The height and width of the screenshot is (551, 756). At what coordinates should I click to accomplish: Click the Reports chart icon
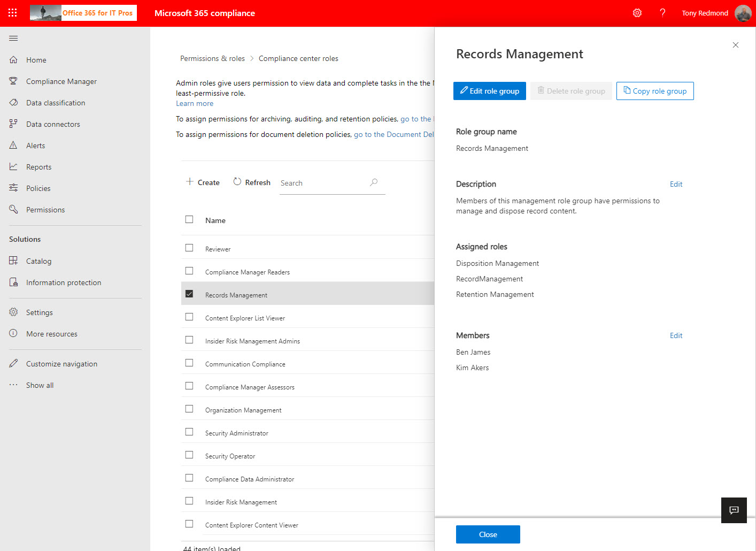pyautogui.click(x=13, y=166)
